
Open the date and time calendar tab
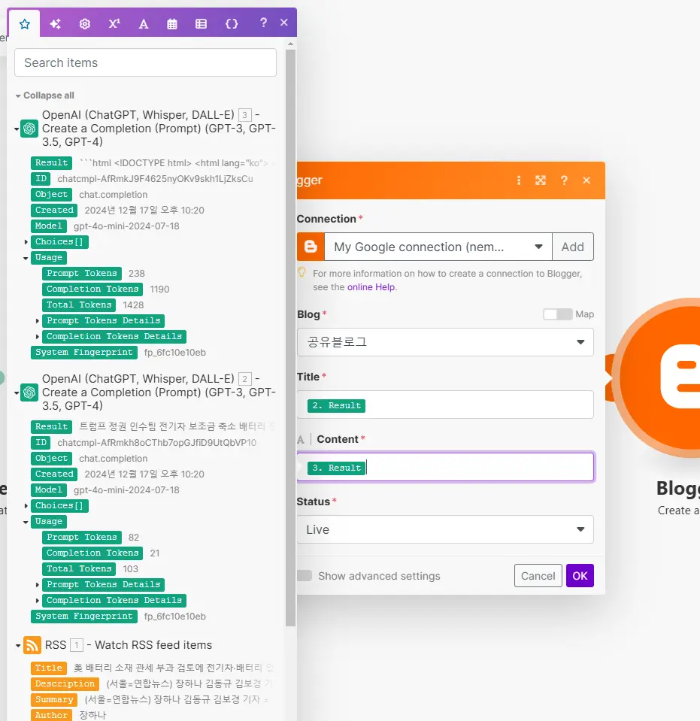172,24
